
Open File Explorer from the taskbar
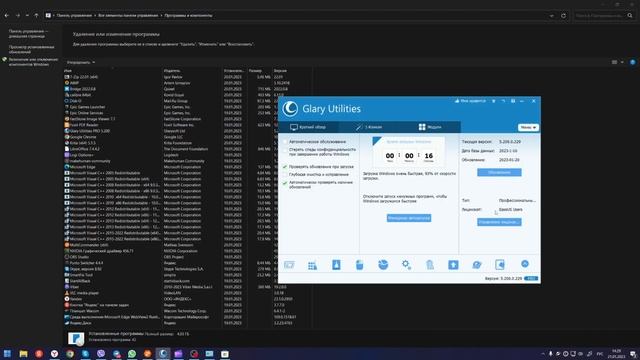tap(23, 353)
